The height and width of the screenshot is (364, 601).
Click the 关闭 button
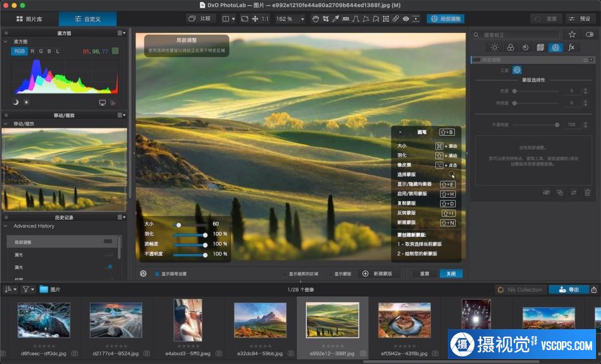(x=450, y=274)
